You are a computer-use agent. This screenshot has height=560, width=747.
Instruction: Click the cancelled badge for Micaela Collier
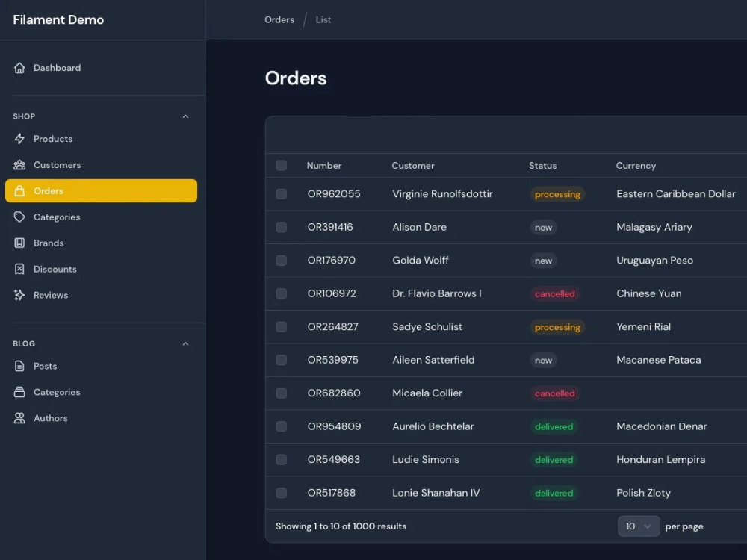pos(554,393)
